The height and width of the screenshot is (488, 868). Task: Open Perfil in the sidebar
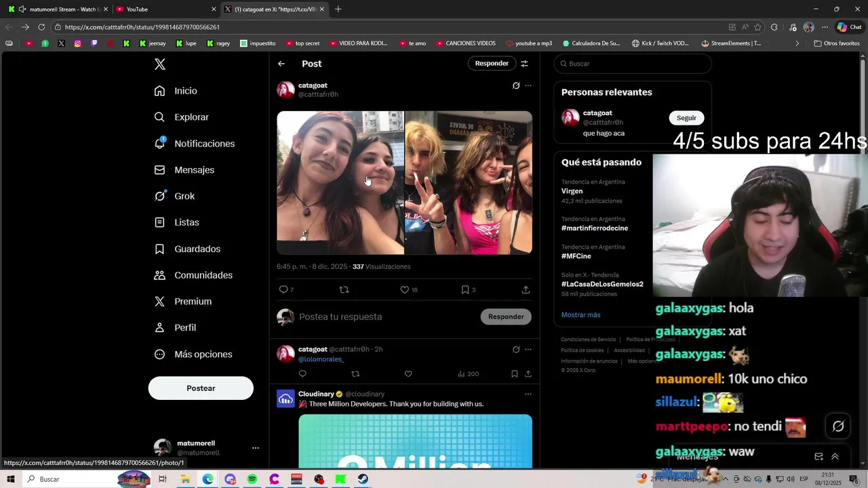pyautogui.click(x=175, y=327)
